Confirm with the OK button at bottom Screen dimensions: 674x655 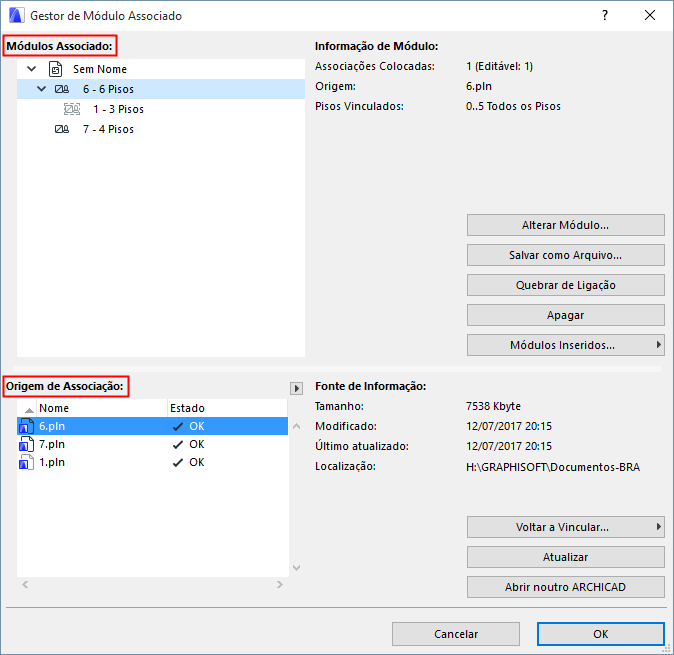[x=600, y=634]
